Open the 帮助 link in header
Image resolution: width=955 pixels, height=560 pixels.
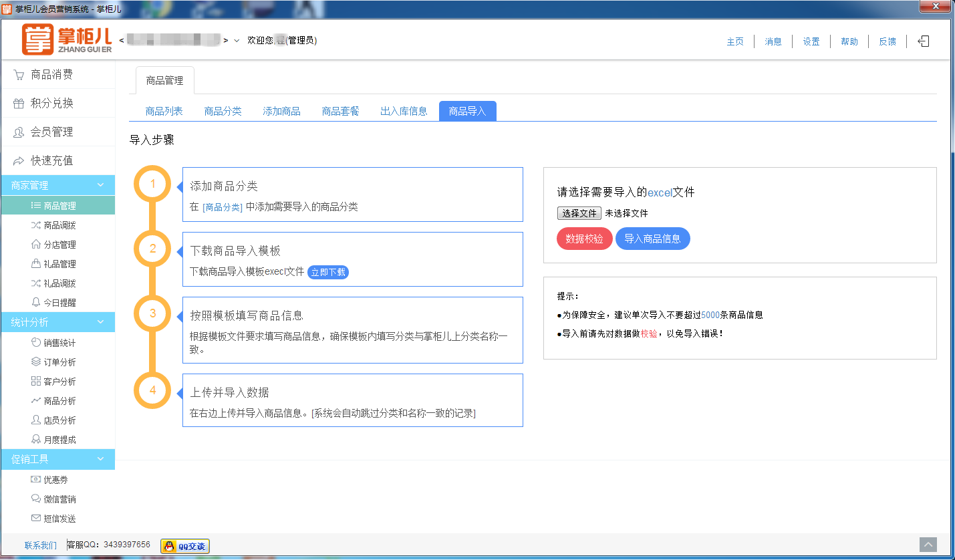pos(849,41)
